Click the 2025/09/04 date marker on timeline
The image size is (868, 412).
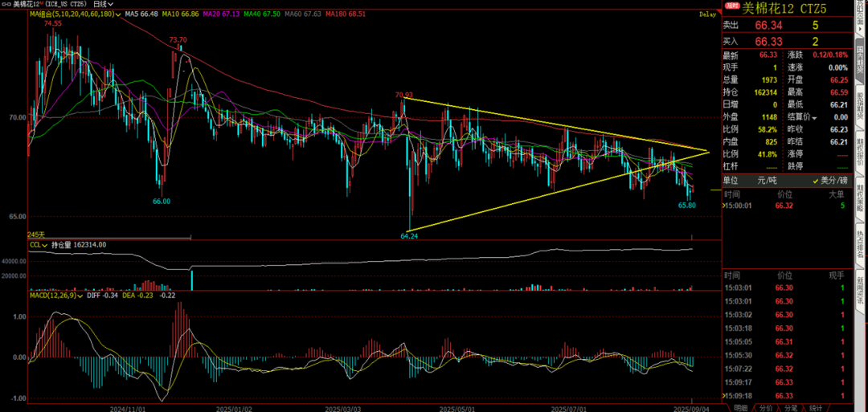pos(693,407)
